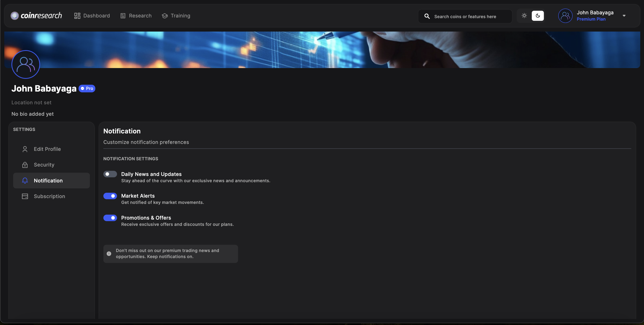
Task: Click the Subscription card icon
Action: click(25, 196)
